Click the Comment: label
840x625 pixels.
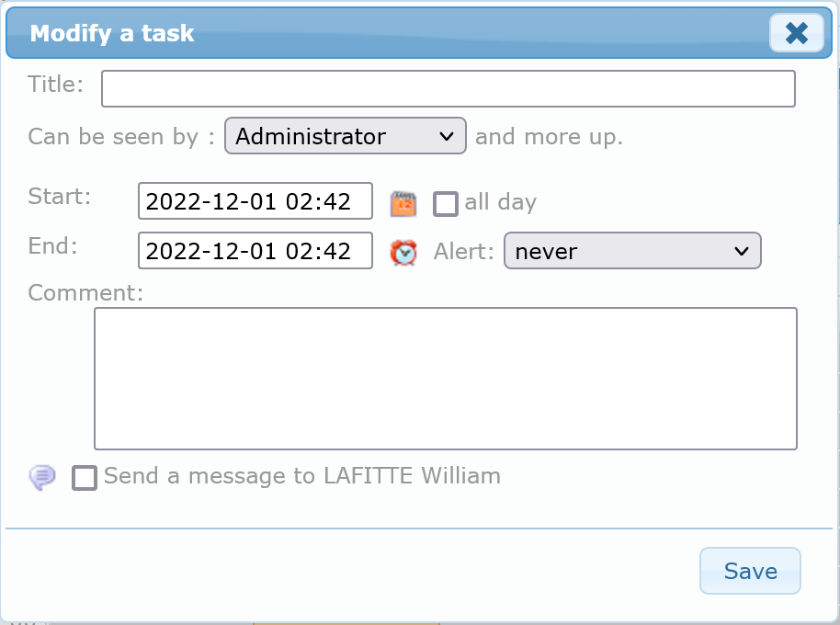point(86,293)
